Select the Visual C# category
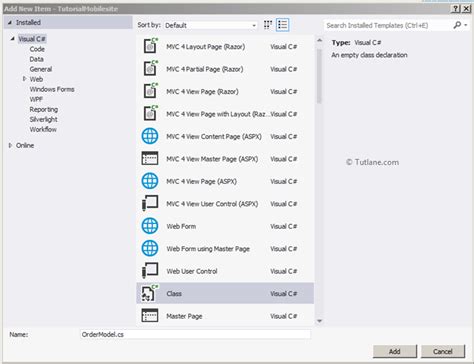This screenshot has width=474, height=364. click(x=32, y=39)
